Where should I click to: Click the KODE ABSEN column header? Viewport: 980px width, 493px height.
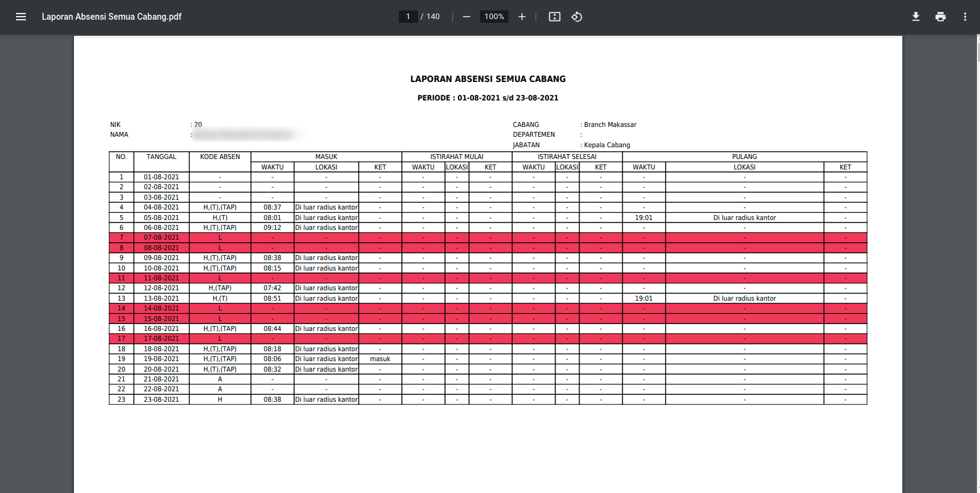point(220,157)
